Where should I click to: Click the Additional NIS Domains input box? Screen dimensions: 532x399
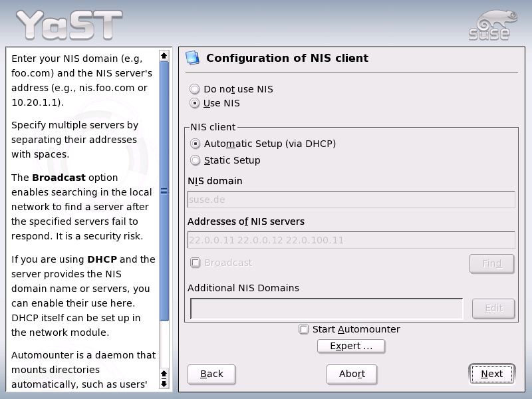pyautogui.click(x=326, y=307)
